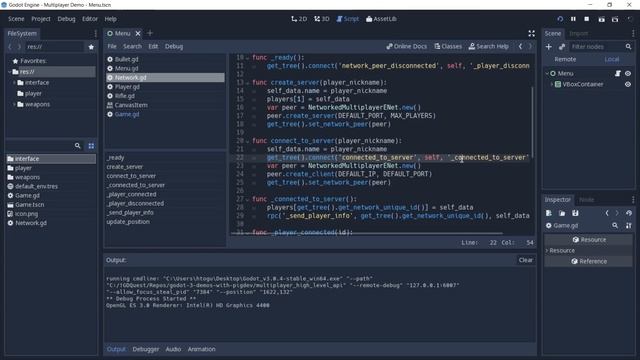Image resolution: width=640 pixels, height=360 pixels.
Task: Fold the connect_to_server function
Action: point(247,141)
